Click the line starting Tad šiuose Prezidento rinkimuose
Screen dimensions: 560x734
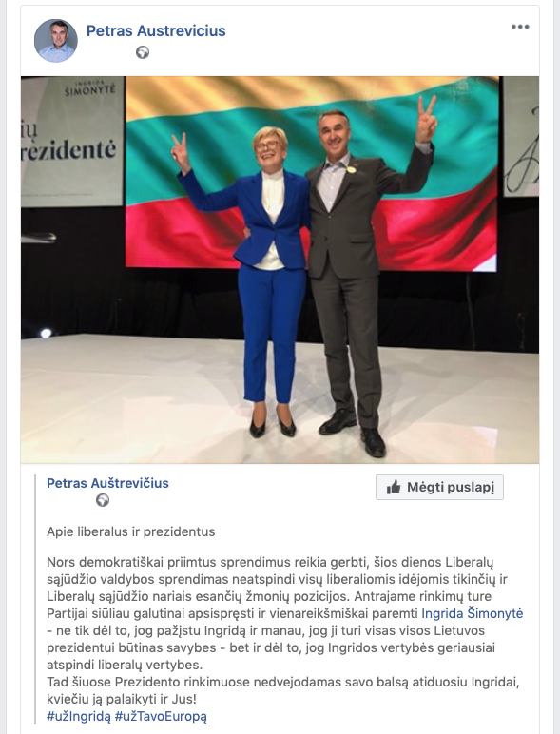point(282,682)
